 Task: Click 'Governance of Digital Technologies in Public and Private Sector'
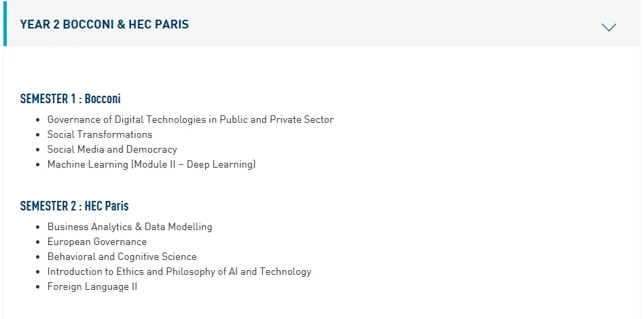190,119
